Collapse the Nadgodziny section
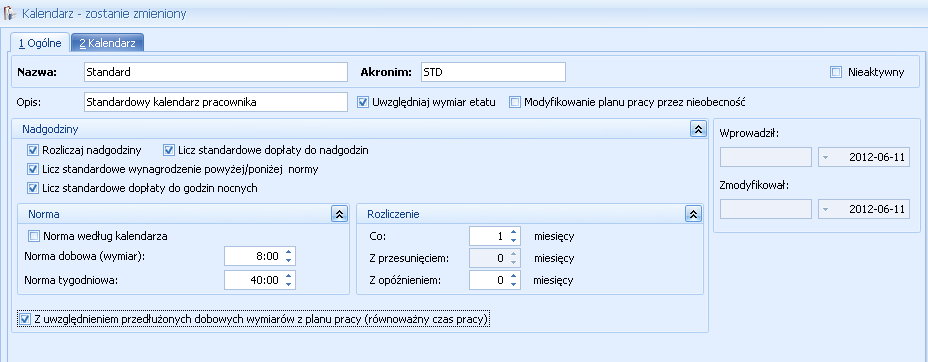Viewport: 928px width, 362px height. click(x=698, y=130)
